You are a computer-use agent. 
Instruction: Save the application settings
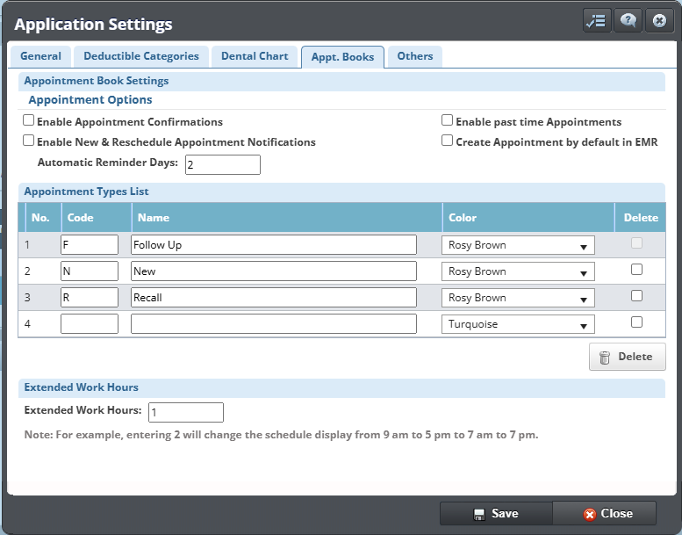tap(496, 513)
